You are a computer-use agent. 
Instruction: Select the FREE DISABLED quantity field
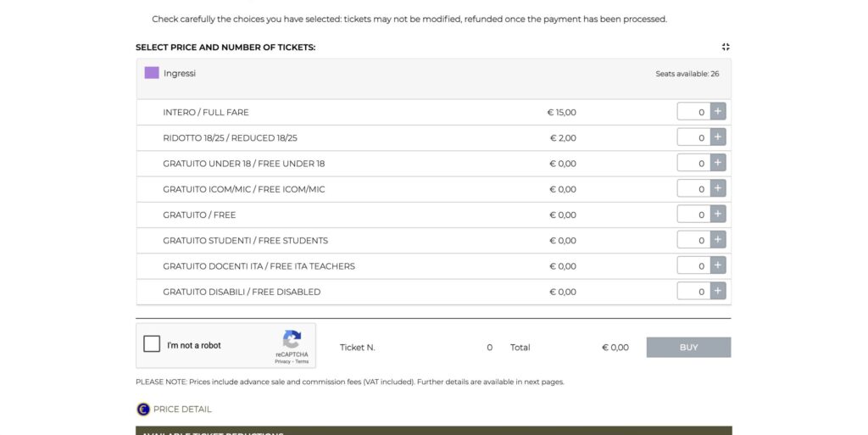[x=693, y=292]
